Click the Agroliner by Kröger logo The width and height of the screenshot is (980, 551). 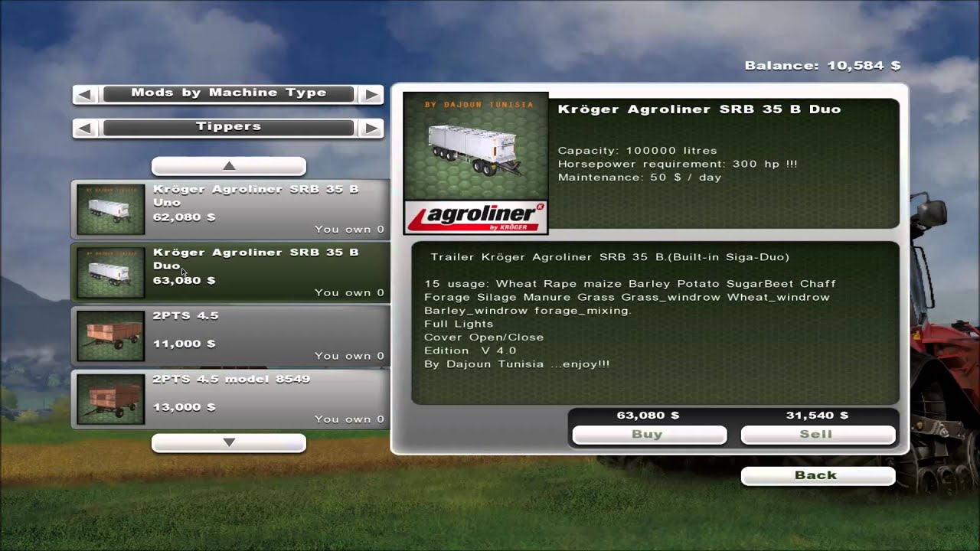click(x=475, y=217)
